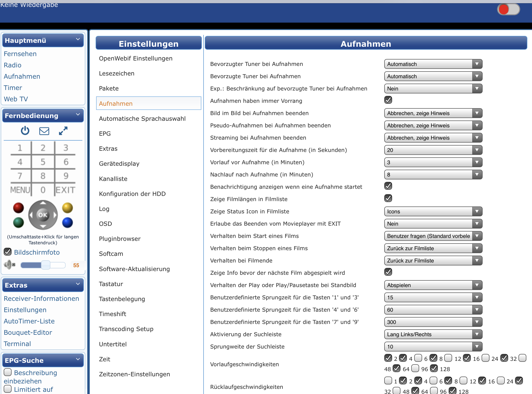
Task: Click the fullscreen remote arrows icon
Action: pyautogui.click(x=63, y=131)
